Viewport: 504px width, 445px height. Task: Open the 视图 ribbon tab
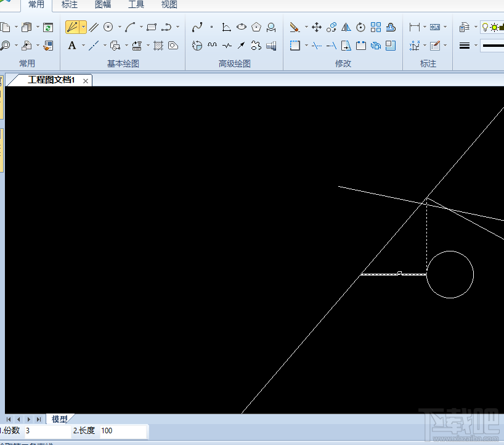pyautogui.click(x=169, y=5)
